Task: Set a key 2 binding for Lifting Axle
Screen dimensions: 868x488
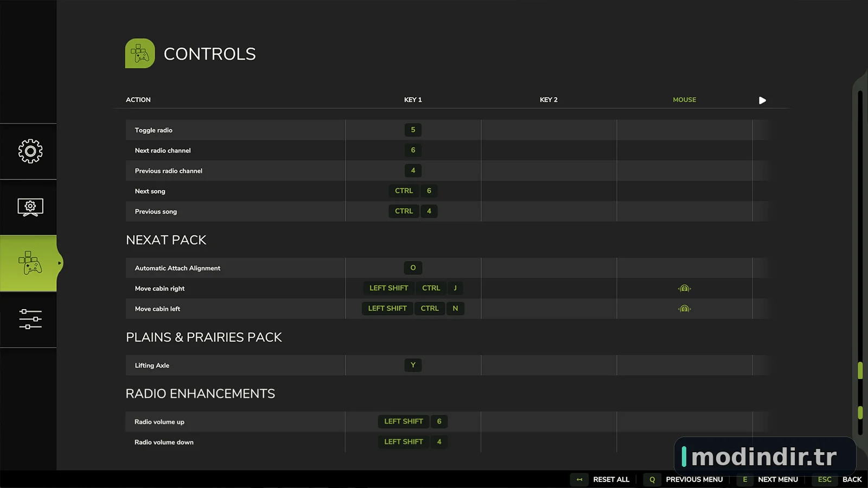Action: pyautogui.click(x=548, y=365)
